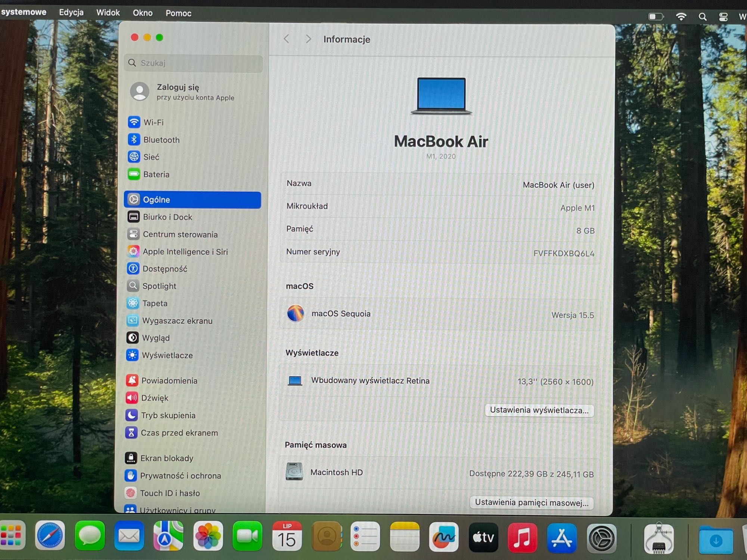Open Contacts app from the Dock

(326, 536)
